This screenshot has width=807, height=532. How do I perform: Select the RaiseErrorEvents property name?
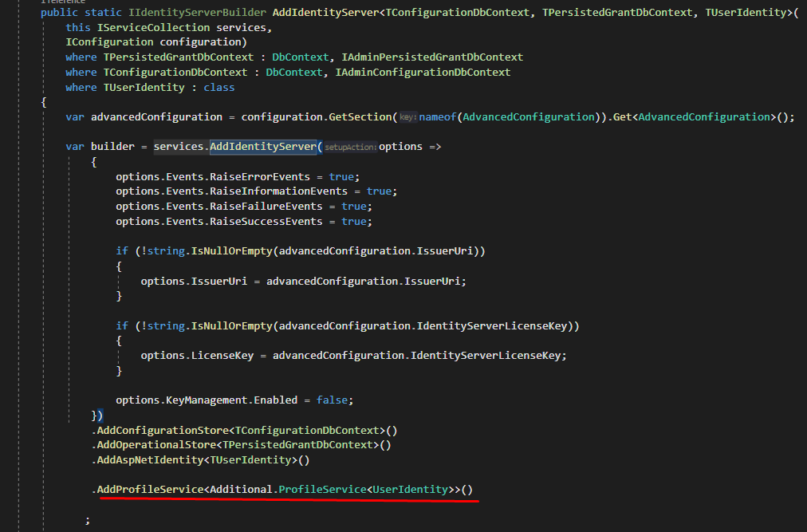tap(262, 176)
